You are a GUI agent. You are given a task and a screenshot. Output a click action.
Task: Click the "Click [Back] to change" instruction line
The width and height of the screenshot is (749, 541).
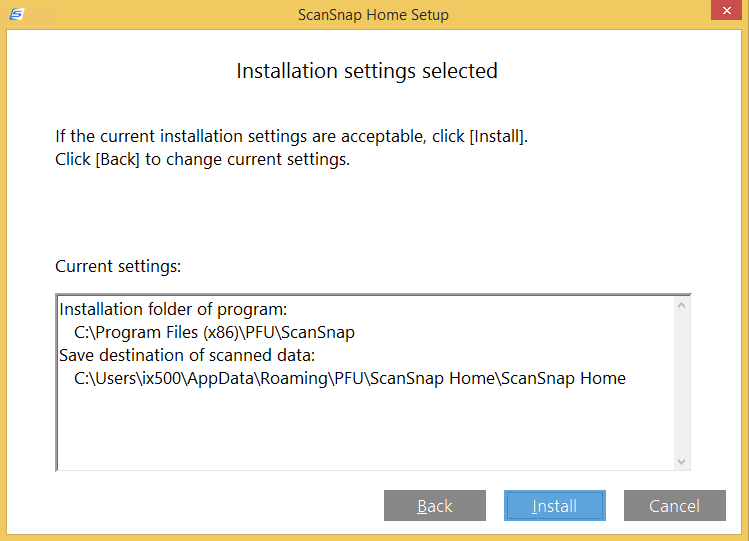[x=203, y=159]
